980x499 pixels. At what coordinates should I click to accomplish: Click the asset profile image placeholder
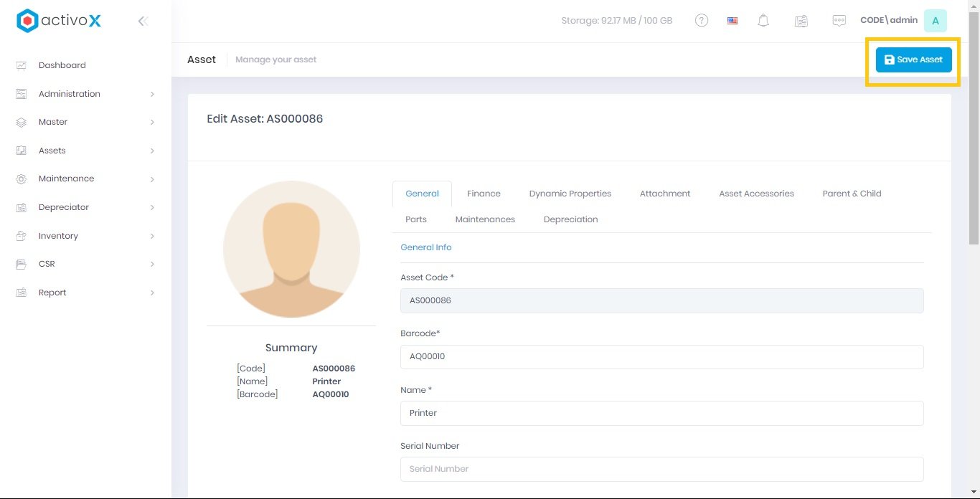coord(291,249)
